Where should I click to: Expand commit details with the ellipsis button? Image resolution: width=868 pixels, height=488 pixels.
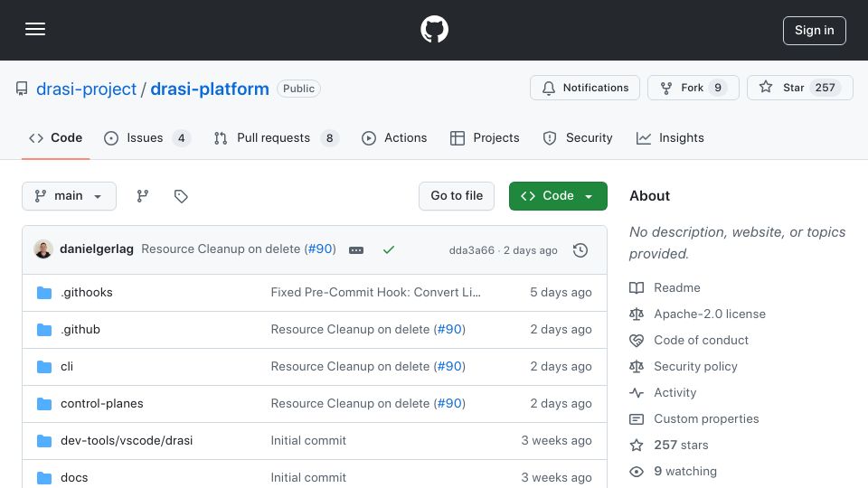pyautogui.click(x=356, y=250)
